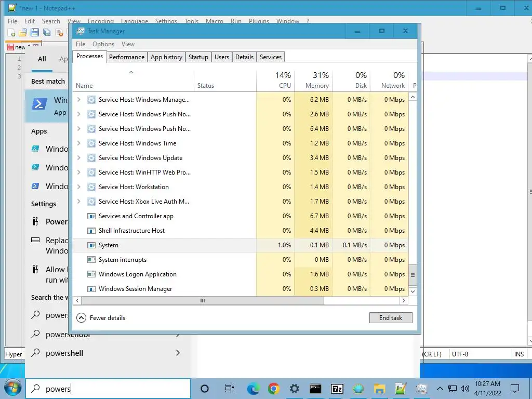Expand Service Host: Windows Manage row
Viewport: 532px width, 399px height.
pyautogui.click(x=79, y=100)
